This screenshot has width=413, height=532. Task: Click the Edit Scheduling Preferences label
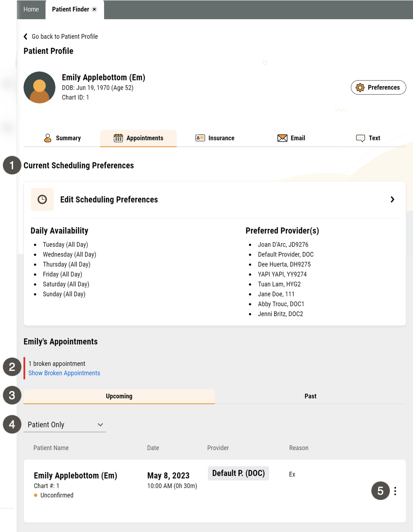[x=109, y=200]
